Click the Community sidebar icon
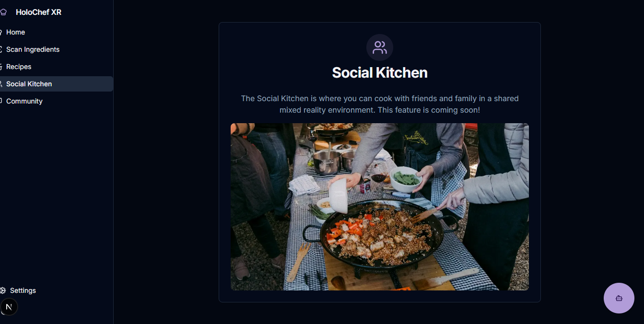Viewport: 644px width, 324px height. [x=1, y=101]
